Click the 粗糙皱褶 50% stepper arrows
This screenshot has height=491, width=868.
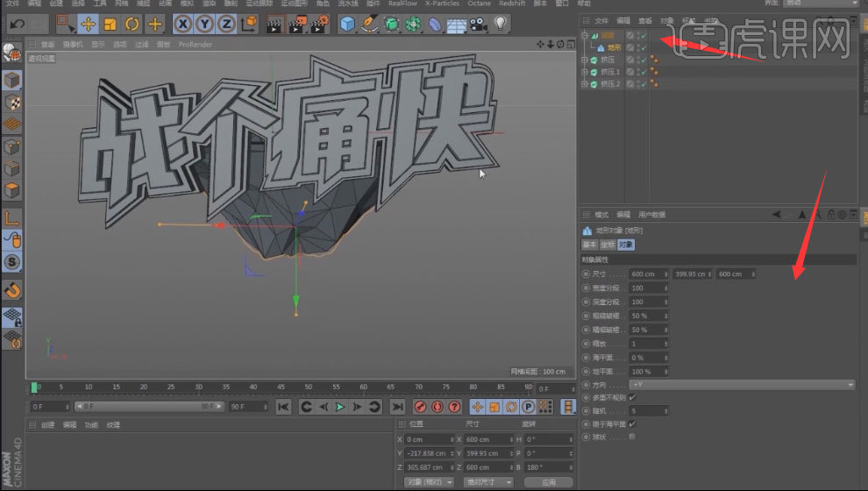click(666, 316)
